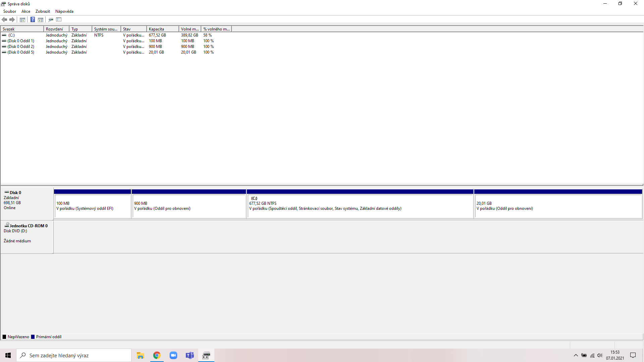Toggle the console tree pane icon

pos(22,20)
